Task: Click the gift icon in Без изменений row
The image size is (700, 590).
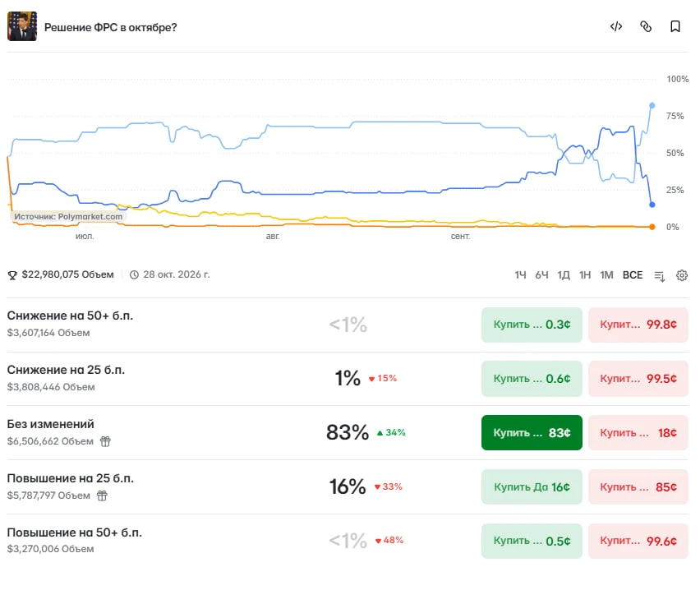Action: (105, 441)
